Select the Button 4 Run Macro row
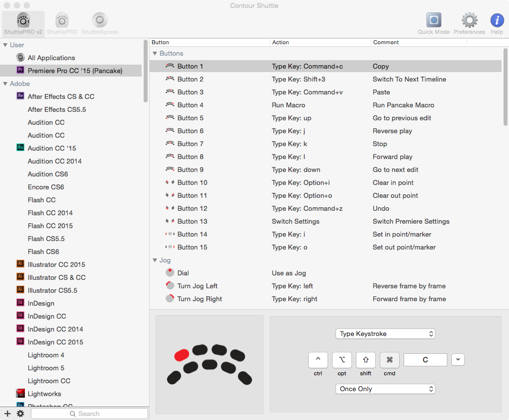 [288, 105]
